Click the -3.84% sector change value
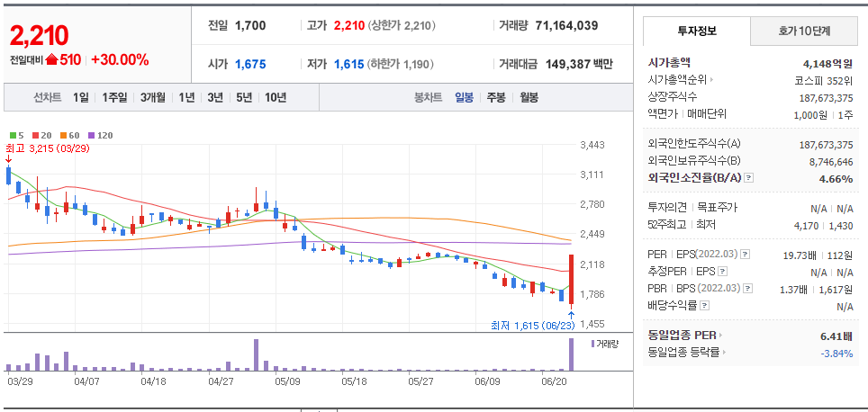Image resolution: width=868 pixels, height=412 pixels. [837, 353]
